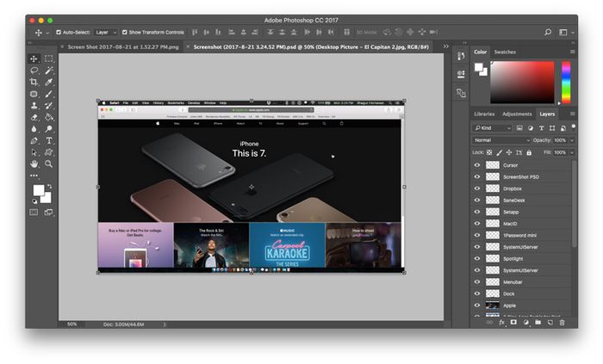
Task: Toggle Quick Mask mode
Action: (34, 212)
